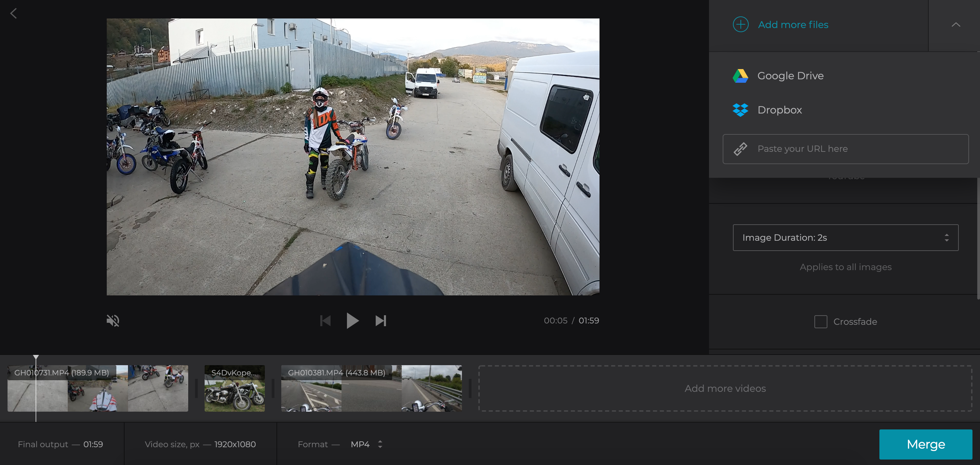The image size is (980, 465).
Task: Change the MP4 format using the stepper arrows
Action: click(380, 444)
